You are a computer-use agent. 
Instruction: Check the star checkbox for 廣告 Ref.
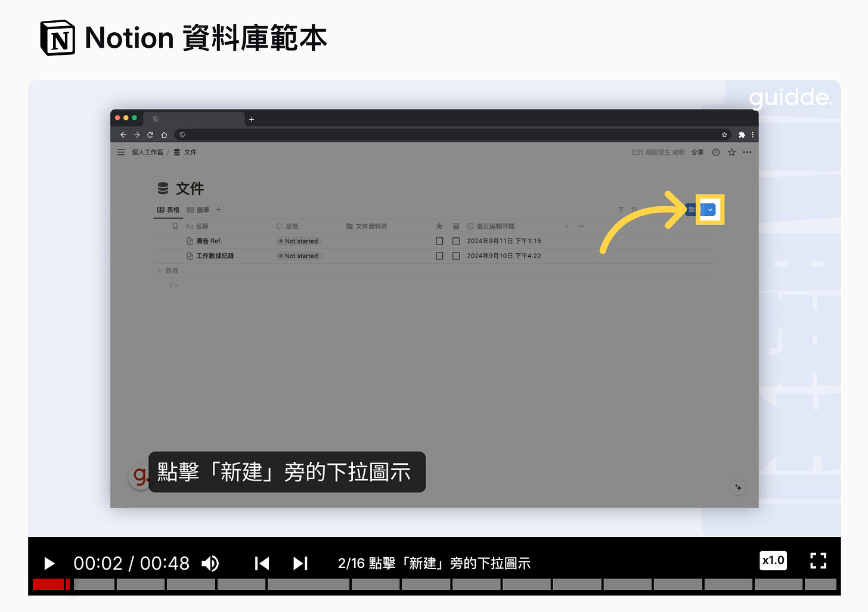pyautogui.click(x=439, y=241)
